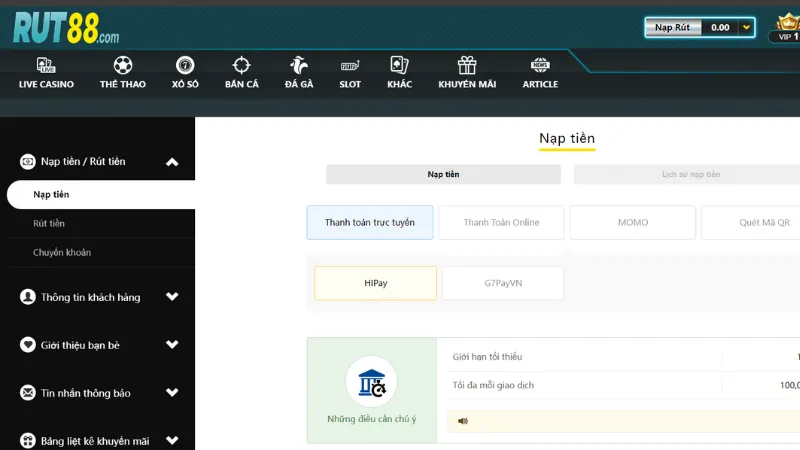The width and height of the screenshot is (800, 450).
Task: Click the VIP crown badge
Action: point(787,28)
